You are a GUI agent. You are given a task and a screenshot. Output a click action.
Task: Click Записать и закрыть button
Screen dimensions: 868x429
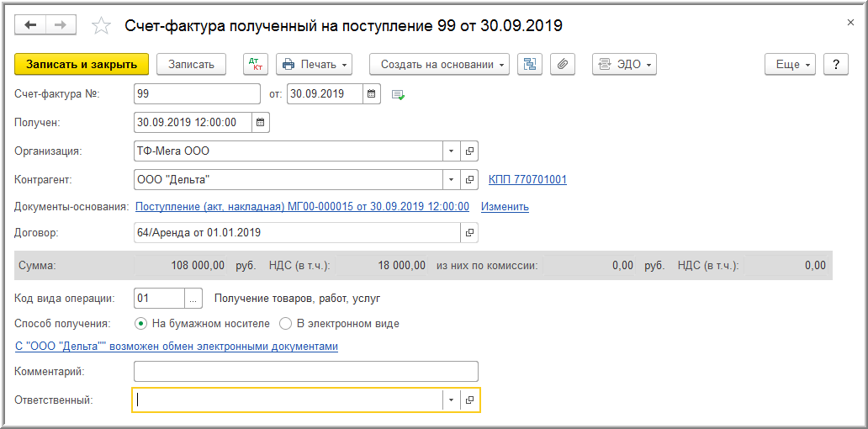(x=82, y=65)
